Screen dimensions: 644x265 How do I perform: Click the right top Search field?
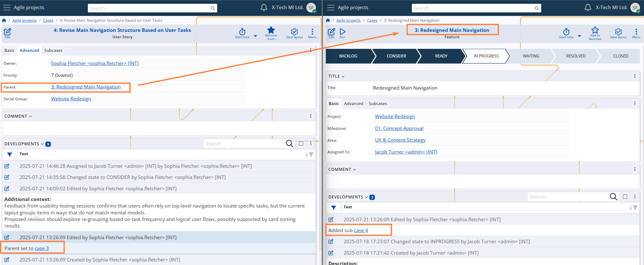[473, 8]
